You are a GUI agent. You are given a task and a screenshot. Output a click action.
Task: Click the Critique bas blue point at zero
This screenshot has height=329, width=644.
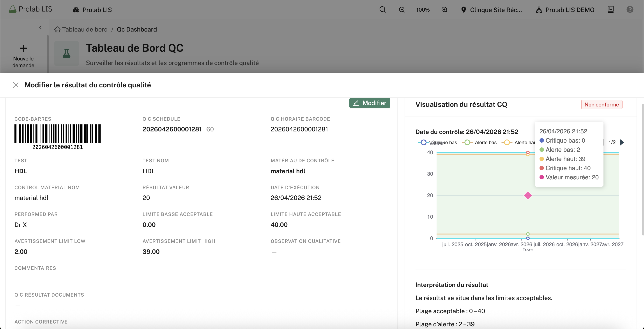[x=528, y=238]
